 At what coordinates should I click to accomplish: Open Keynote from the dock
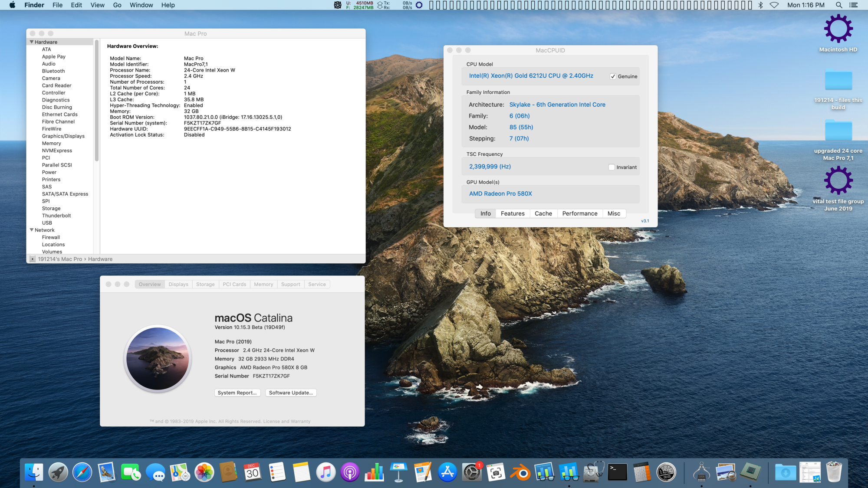tap(398, 472)
